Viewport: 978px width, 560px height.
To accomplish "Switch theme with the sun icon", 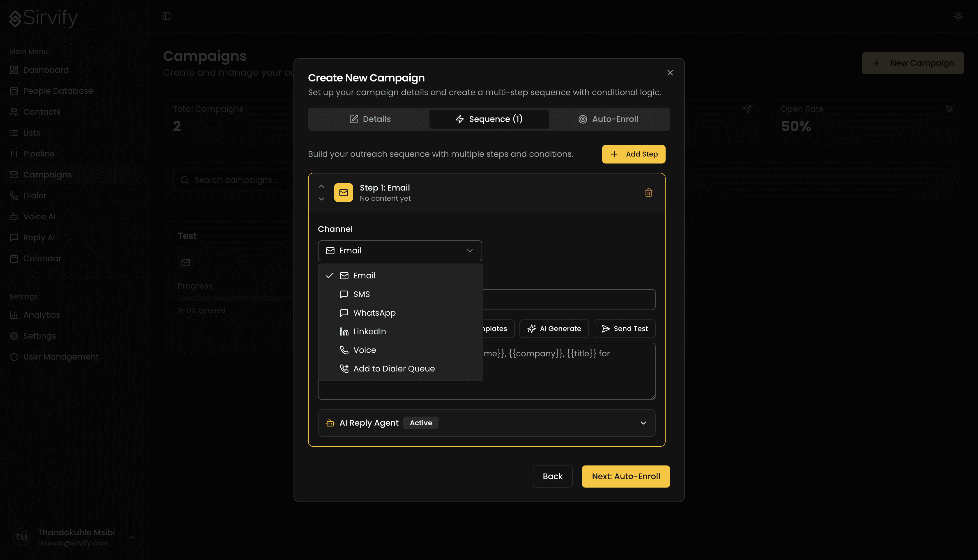I will click(x=958, y=16).
